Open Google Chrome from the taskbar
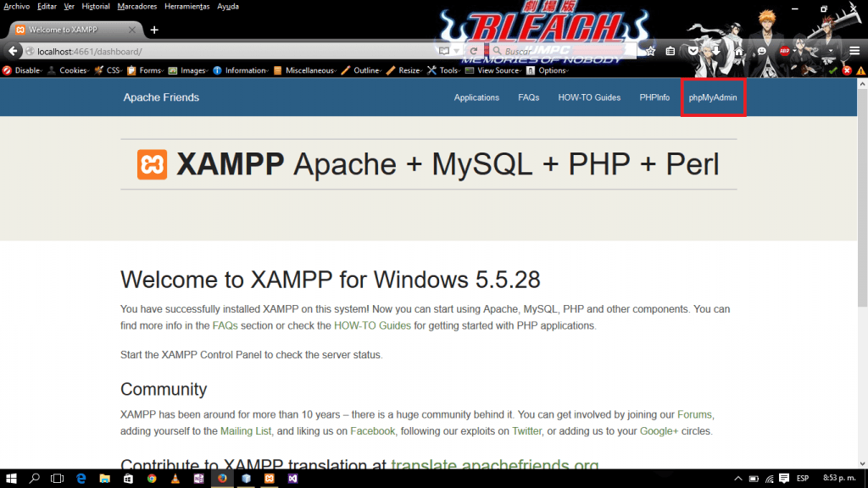 [x=152, y=478]
